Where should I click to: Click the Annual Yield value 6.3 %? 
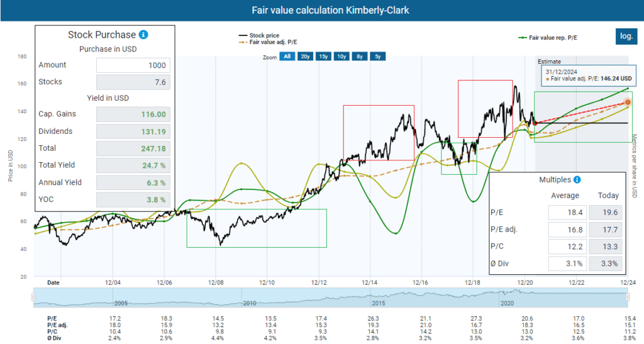(133, 182)
